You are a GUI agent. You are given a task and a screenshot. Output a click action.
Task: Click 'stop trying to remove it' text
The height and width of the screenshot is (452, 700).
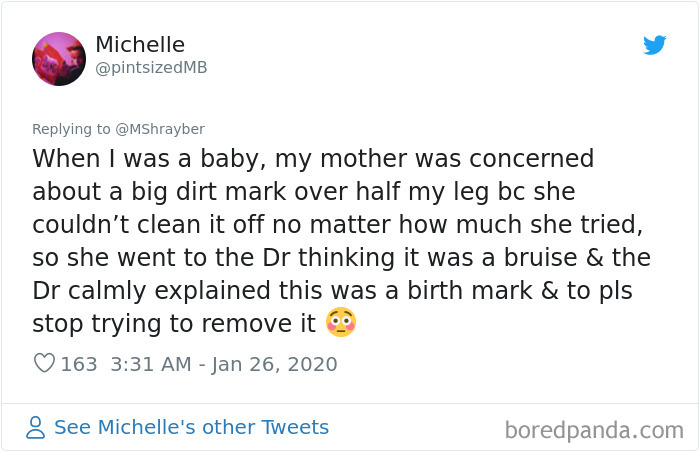174,324
